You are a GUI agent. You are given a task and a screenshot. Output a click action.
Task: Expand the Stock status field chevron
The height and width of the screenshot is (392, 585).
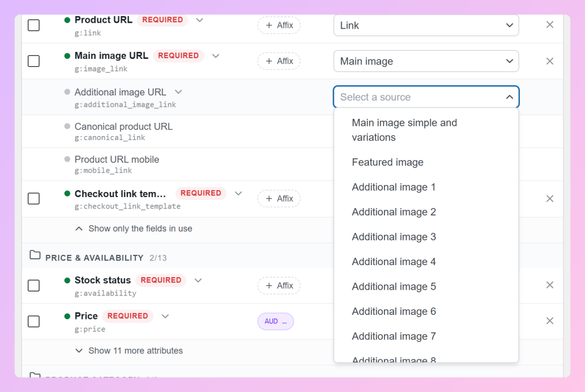coord(198,281)
